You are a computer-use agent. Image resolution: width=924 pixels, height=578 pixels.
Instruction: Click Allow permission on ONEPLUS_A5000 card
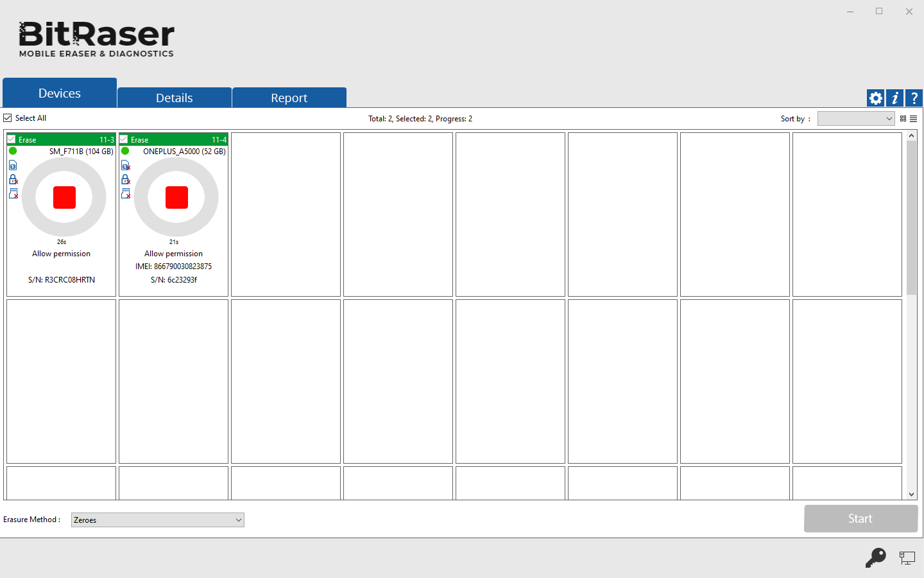tap(174, 254)
